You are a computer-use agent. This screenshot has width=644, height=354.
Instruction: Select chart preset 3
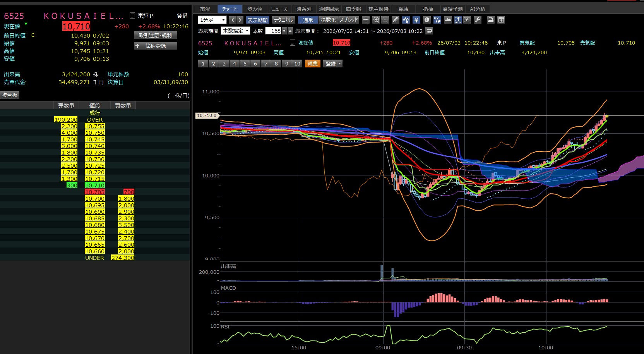point(224,64)
